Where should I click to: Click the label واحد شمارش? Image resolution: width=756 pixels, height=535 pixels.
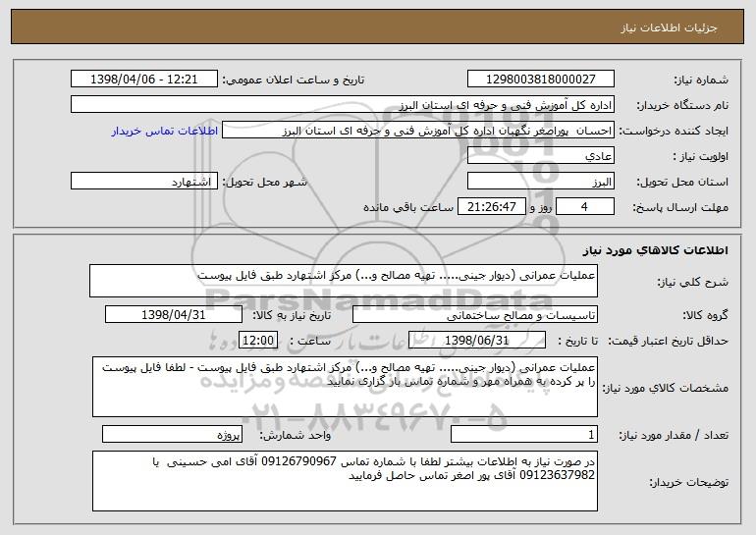(x=296, y=435)
